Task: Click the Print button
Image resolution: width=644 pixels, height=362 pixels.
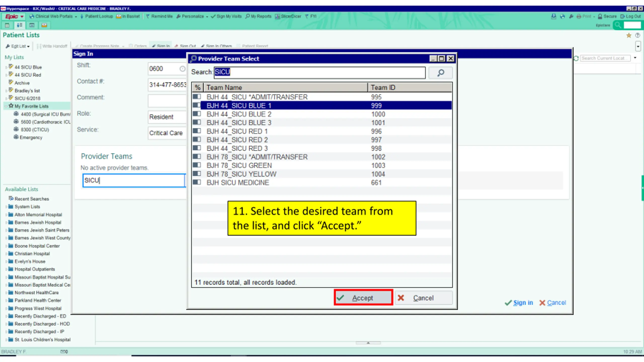Action: pos(585,16)
